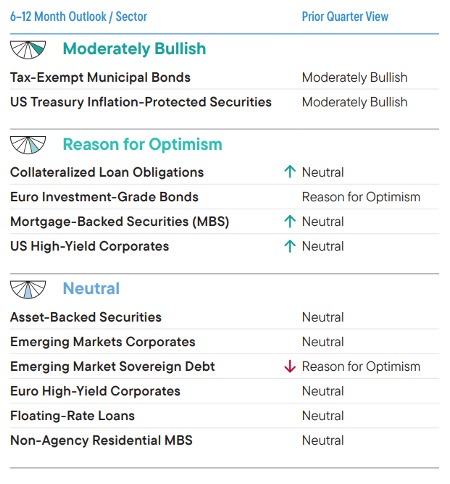The width and height of the screenshot is (450, 484).
Task: Click the Reason for Optimism gauge icon
Action: click(x=28, y=145)
